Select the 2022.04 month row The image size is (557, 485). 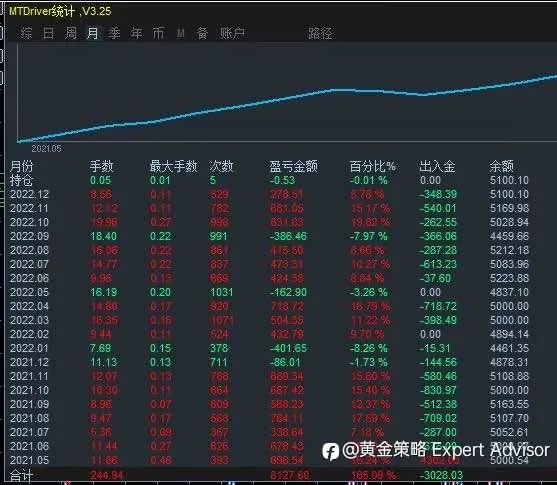tap(270, 306)
